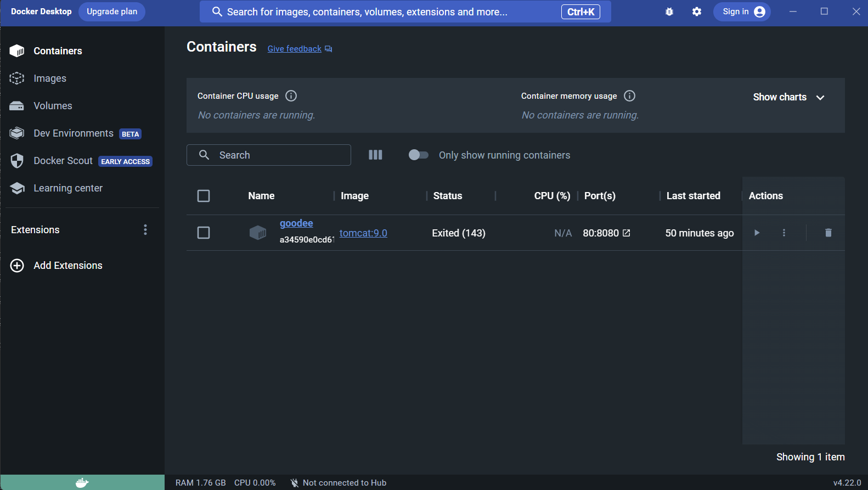Viewport: 868px width, 490px height.
Task: Open the Learning center
Action: click(82, 188)
